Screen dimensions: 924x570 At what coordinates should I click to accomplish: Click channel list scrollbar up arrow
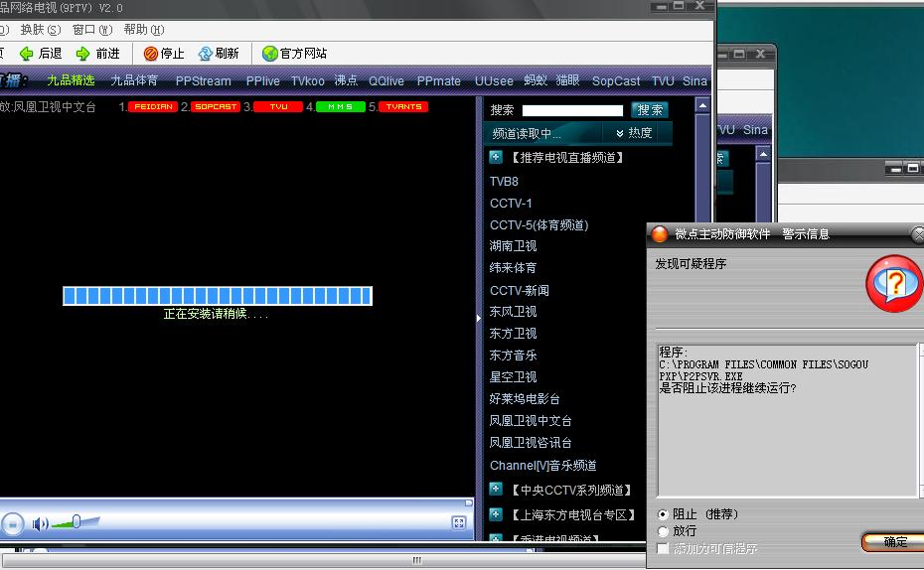(x=701, y=105)
